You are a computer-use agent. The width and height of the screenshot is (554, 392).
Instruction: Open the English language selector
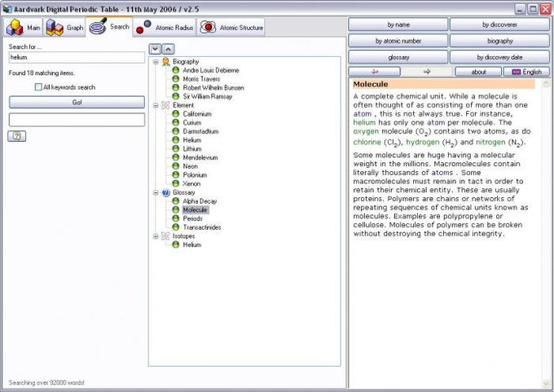click(x=526, y=72)
